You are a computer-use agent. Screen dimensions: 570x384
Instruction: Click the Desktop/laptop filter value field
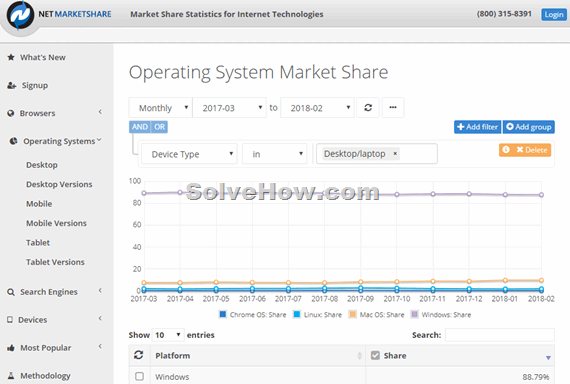377,154
